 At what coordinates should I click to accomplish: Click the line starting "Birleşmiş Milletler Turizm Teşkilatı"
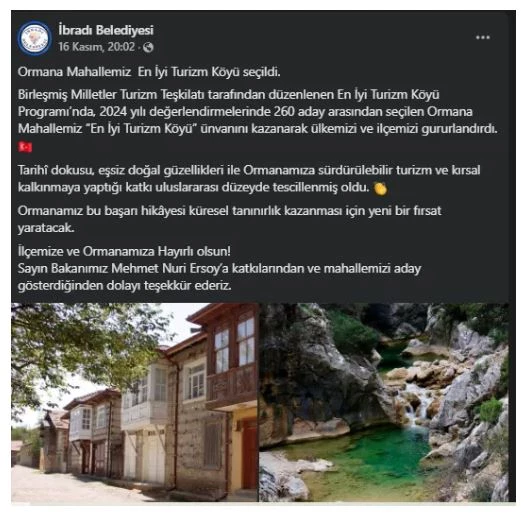tap(229, 94)
